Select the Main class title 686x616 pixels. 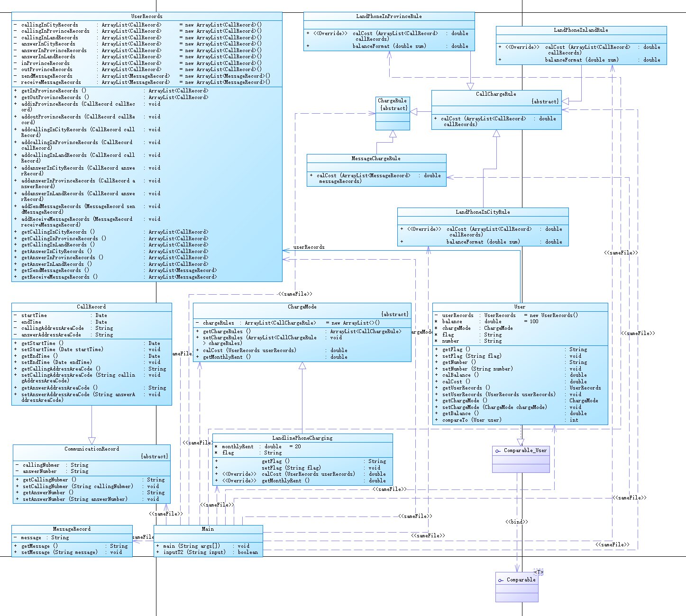click(x=208, y=529)
